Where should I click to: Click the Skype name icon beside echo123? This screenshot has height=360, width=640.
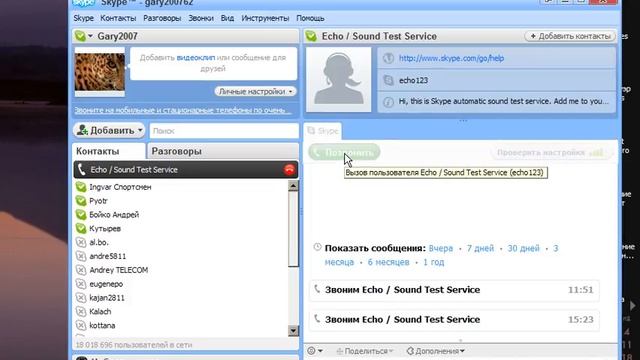pos(388,80)
